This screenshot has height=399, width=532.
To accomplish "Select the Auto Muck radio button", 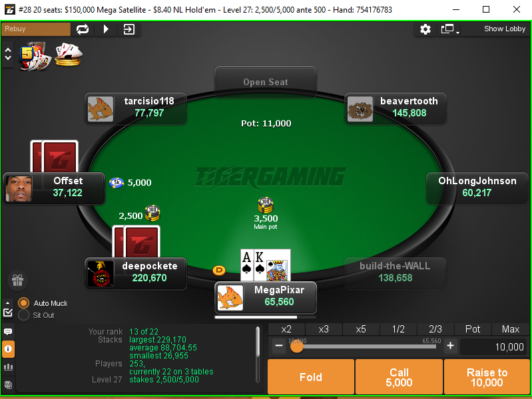I will pos(23,303).
